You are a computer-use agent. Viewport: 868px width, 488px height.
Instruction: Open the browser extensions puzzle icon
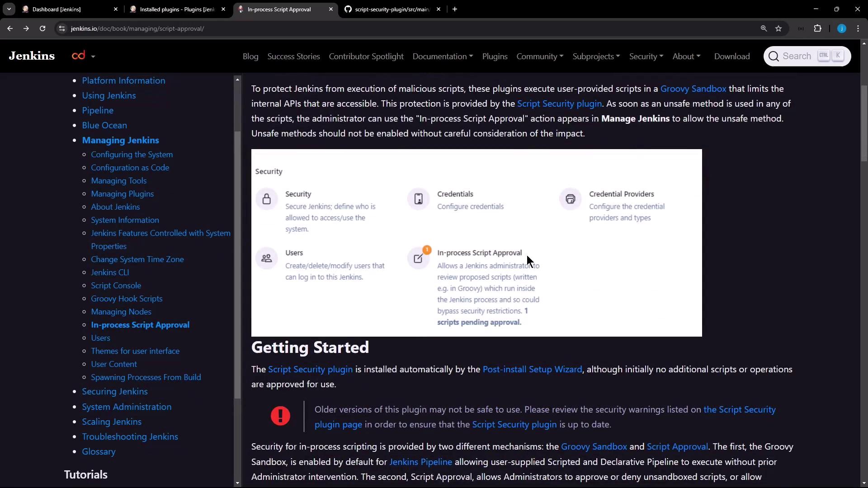tap(817, 28)
